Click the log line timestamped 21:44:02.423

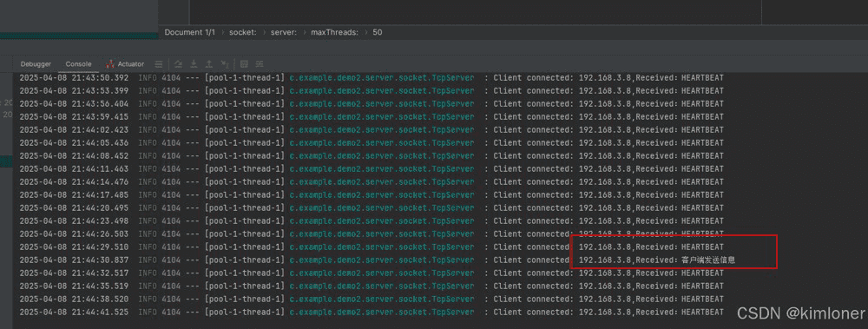(372, 129)
